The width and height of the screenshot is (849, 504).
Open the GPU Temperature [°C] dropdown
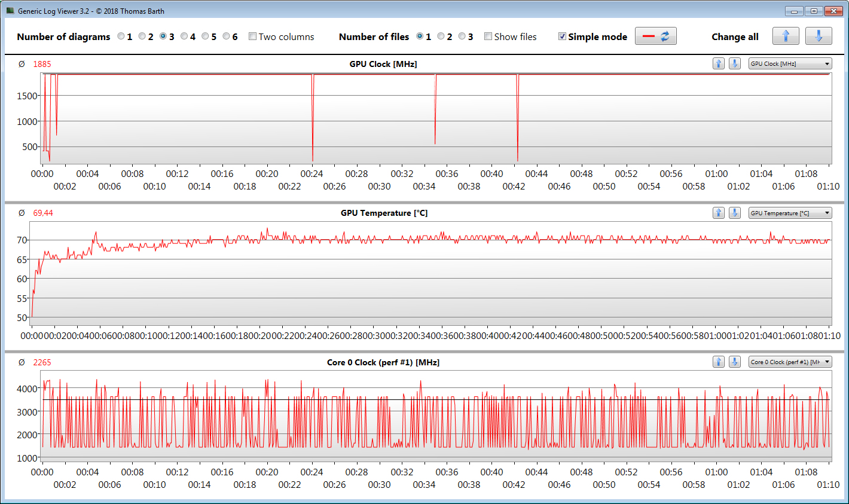[x=790, y=213]
